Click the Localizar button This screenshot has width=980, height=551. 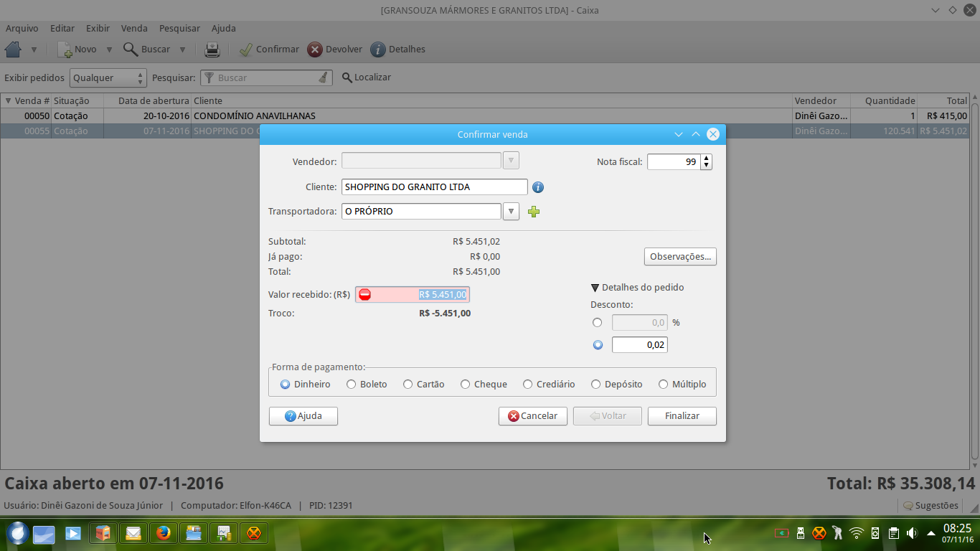click(366, 77)
